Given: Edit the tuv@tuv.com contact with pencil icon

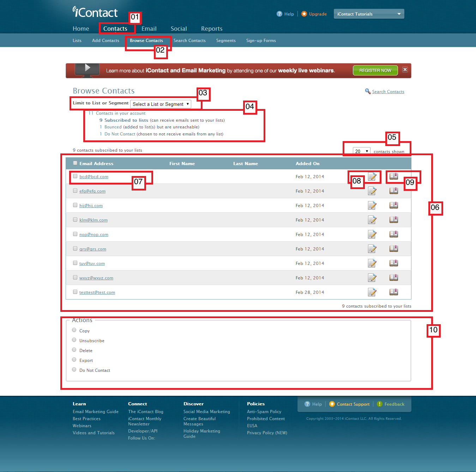Looking at the screenshot, I should pos(372,263).
